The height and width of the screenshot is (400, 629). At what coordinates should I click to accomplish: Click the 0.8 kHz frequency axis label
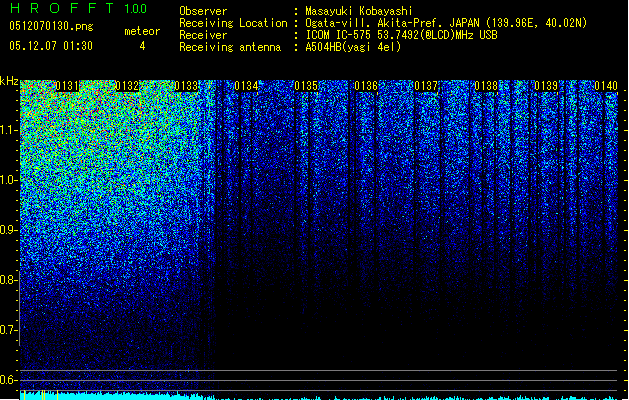click(x=9, y=280)
